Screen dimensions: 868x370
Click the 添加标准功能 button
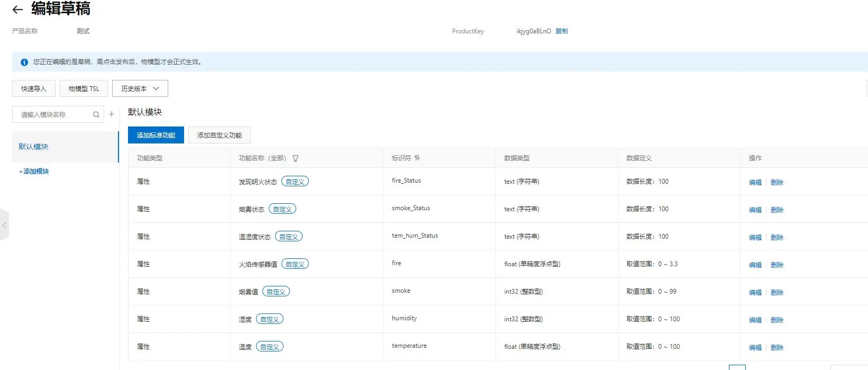pos(156,136)
